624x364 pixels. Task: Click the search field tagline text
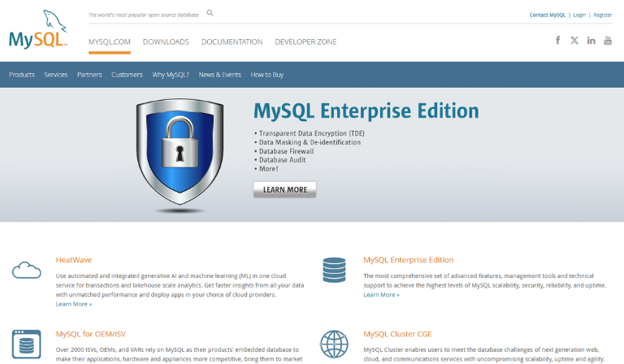coord(143,15)
